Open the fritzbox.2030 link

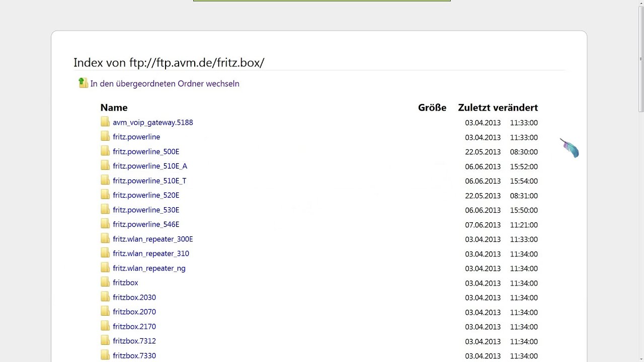134,297
